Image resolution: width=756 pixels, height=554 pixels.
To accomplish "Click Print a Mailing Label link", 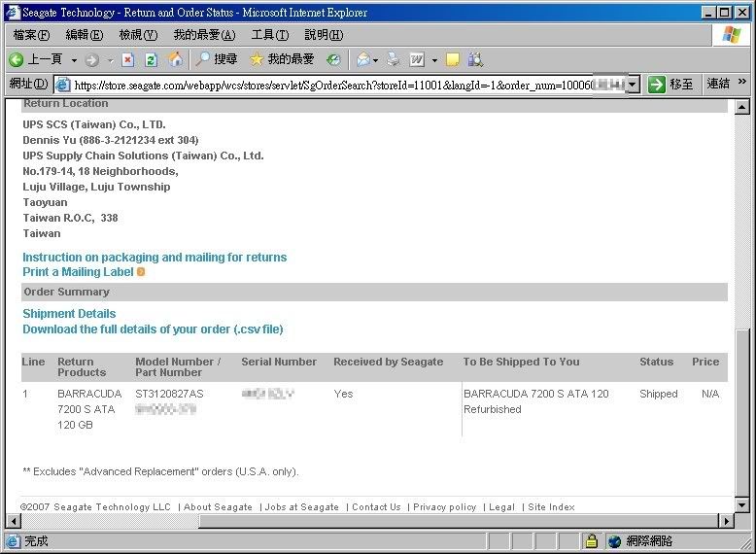I will 78,272.
